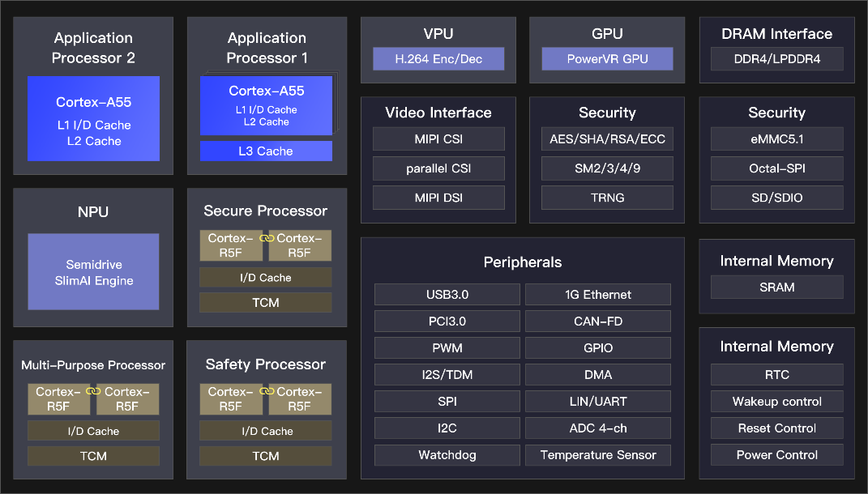Toggle the Temperature Sensor block

click(597, 455)
